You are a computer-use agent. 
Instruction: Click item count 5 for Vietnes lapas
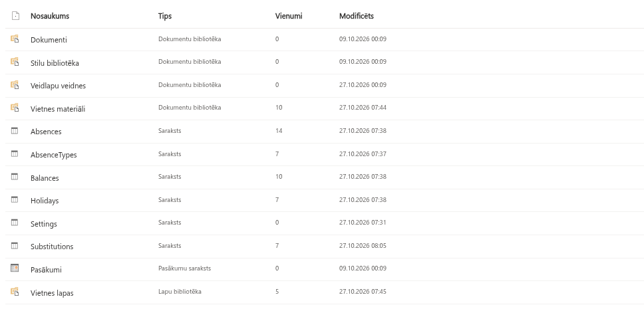277,292
